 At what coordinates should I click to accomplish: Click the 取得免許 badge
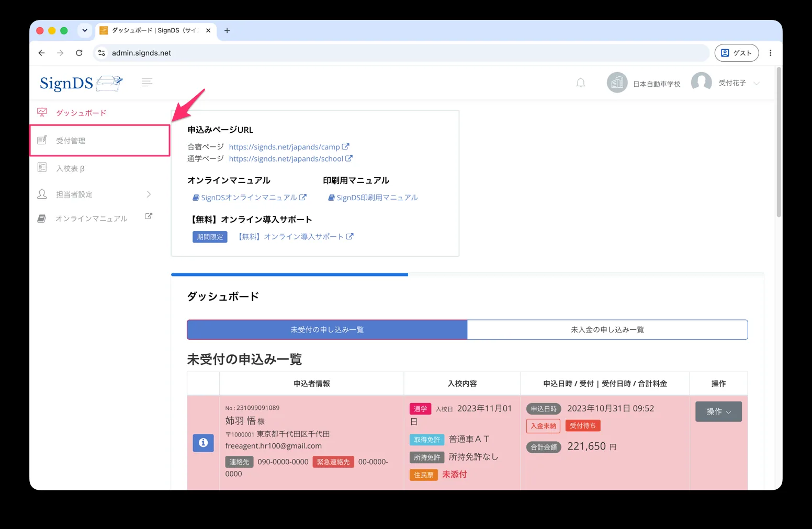tap(427, 440)
